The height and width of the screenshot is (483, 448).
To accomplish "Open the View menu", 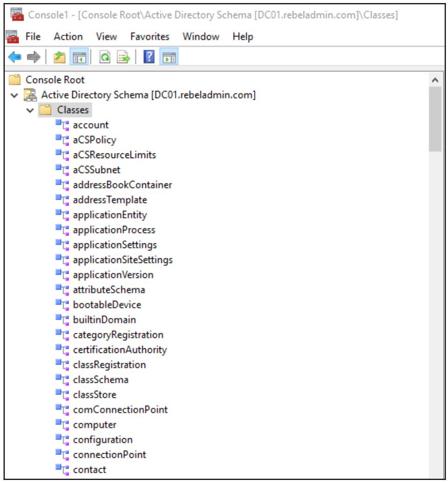I will [106, 36].
